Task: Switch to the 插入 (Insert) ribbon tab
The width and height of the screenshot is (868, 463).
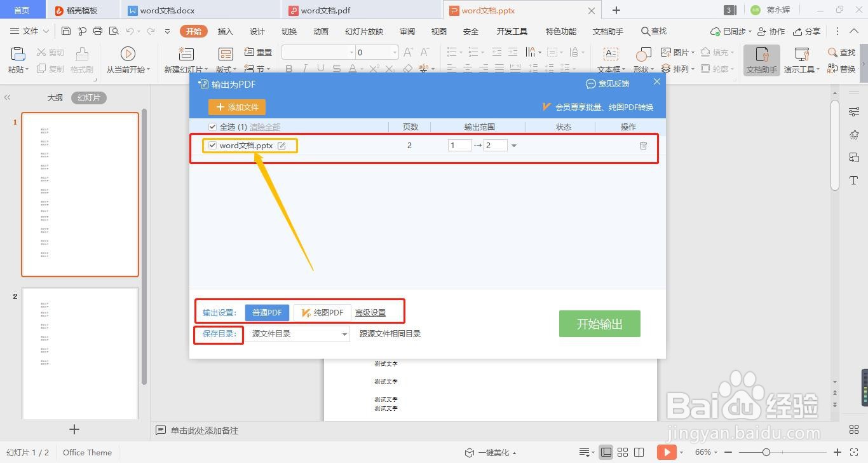Action: click(225, 31)
